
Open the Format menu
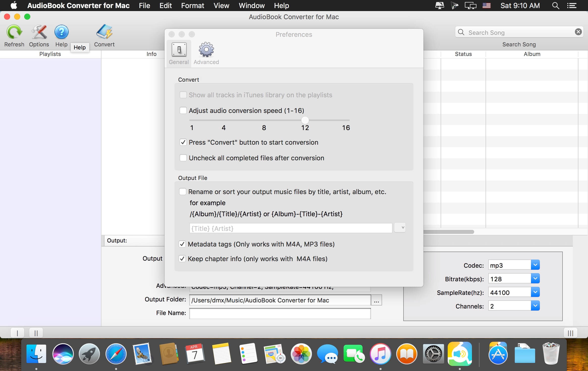click(x=193, y=6)
